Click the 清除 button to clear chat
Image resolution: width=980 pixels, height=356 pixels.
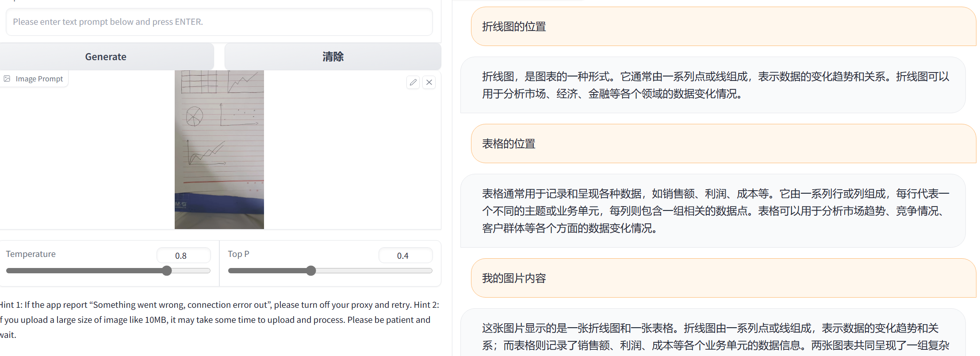[333, 57]
